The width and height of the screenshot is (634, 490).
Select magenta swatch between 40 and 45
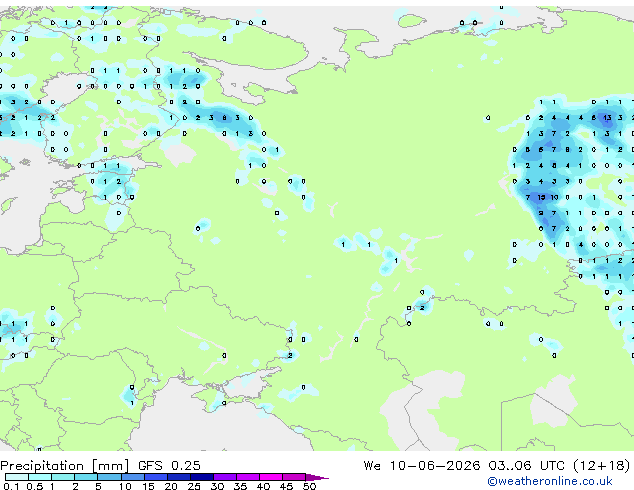(x=271, y=477)
